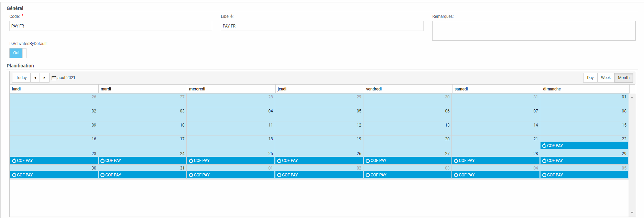The width and height of the screenshot is (644, 218).
Task: Focus the Libellé text field
Action: pos(322,26)
